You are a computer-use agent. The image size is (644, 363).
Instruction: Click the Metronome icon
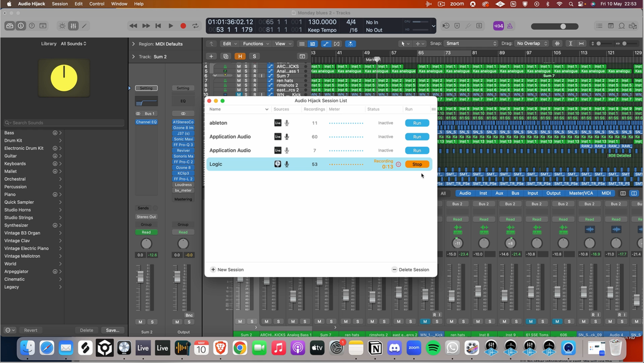(510, 26)
